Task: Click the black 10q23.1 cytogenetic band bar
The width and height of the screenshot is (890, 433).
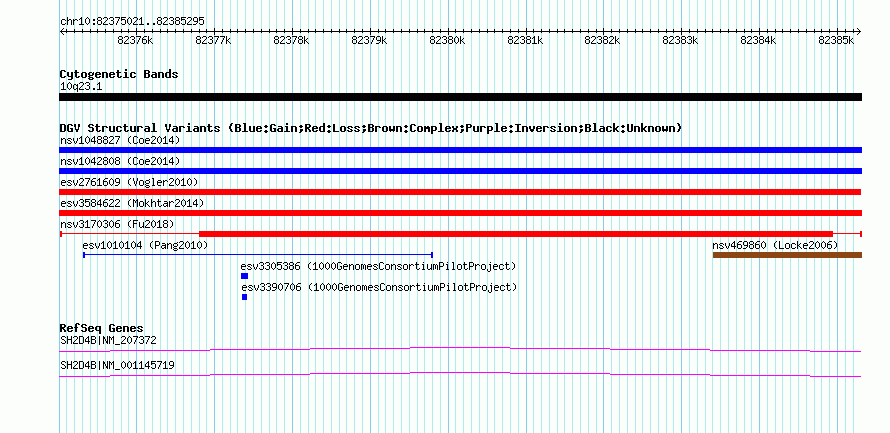Action: tap(460, 97)
